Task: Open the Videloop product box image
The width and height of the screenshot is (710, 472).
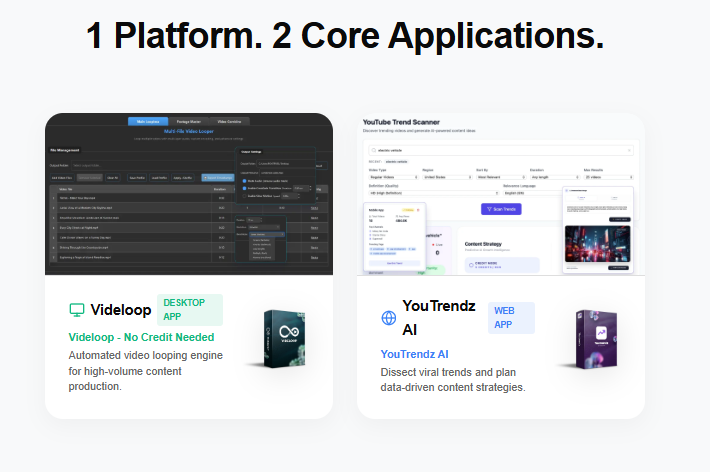Action: click(283, 338)
